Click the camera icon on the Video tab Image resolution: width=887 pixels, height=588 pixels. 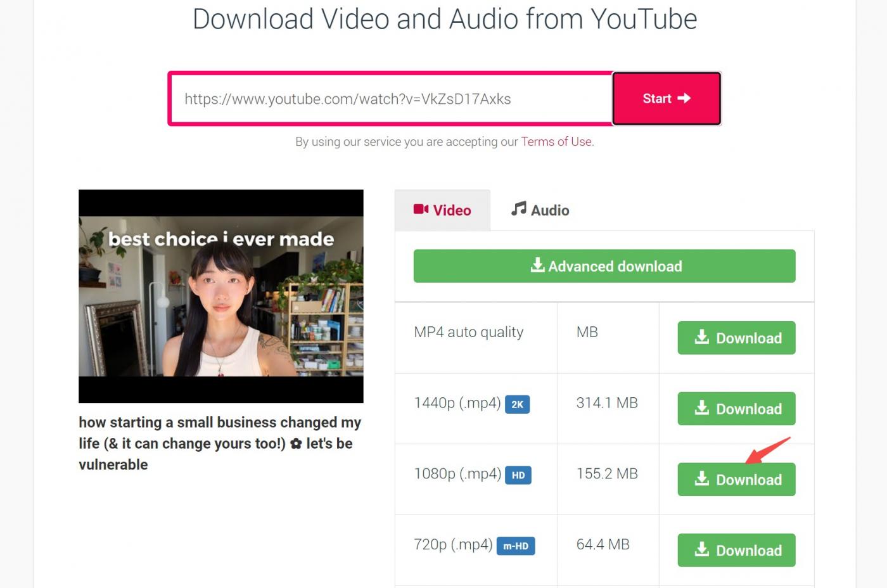click(x=421, y=210)
